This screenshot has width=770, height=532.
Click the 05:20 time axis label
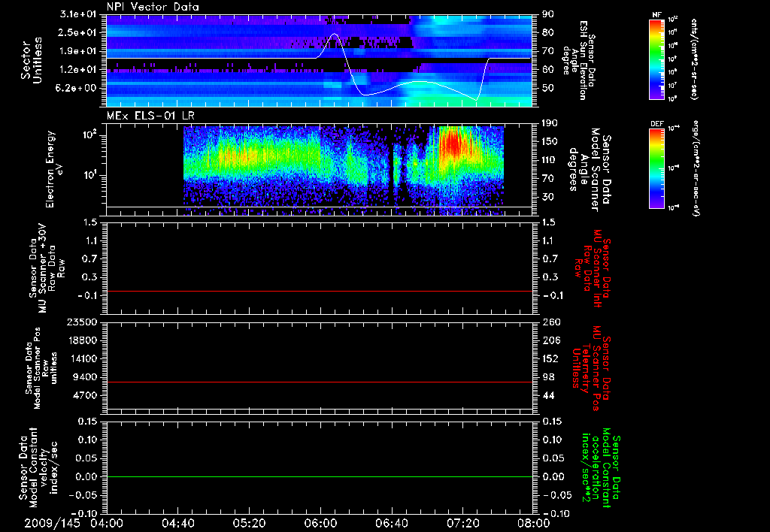(249, 524)
